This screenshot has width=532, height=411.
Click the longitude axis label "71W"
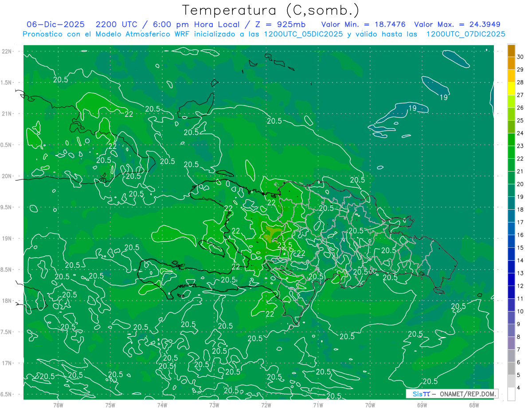(x=318, y=405)
